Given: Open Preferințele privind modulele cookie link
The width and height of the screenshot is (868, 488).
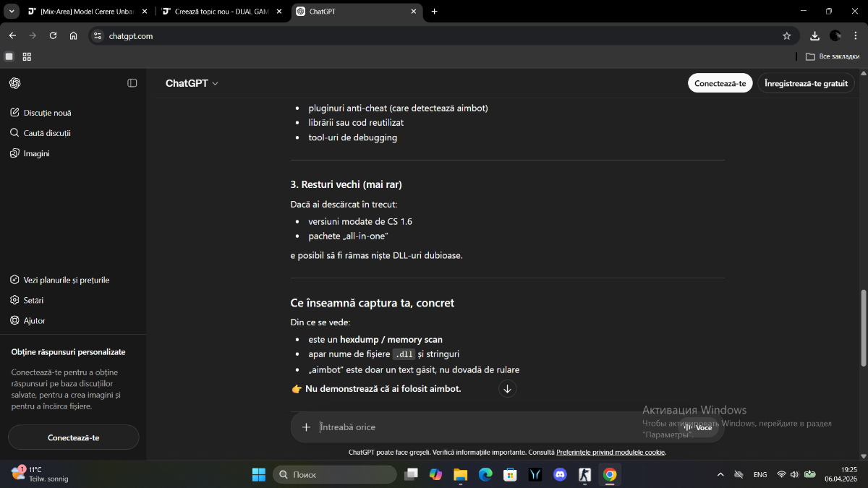Looking at the screenshot, I should [x=610, y=453].
